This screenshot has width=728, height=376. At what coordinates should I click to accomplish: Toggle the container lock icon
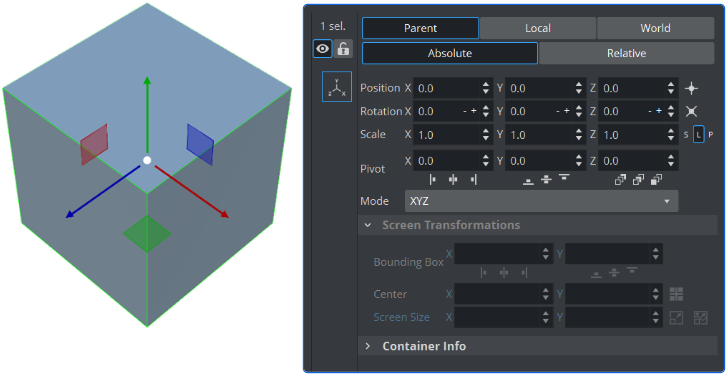[343, 48]
